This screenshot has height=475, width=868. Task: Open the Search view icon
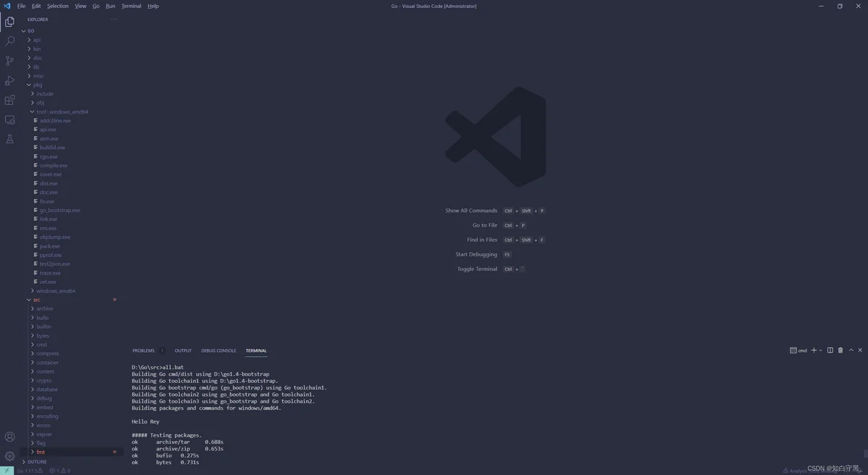9,41
